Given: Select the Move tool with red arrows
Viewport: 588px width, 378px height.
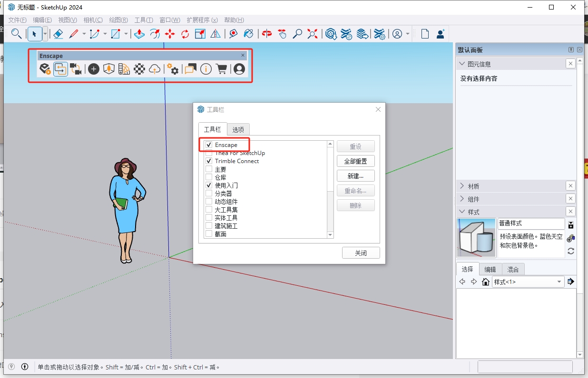Looking at the screenshot, I should click(170, 34).
